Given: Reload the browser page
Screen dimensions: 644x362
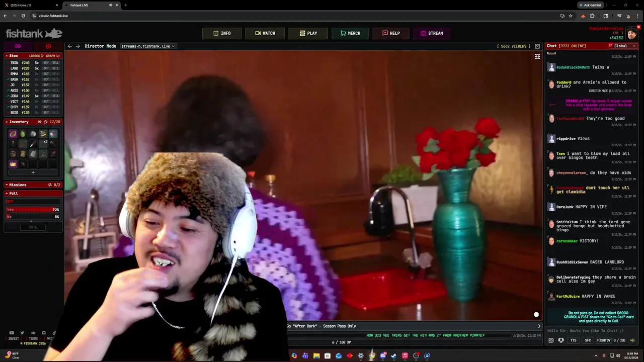Looking at the screenshot, I should (23, 16).
